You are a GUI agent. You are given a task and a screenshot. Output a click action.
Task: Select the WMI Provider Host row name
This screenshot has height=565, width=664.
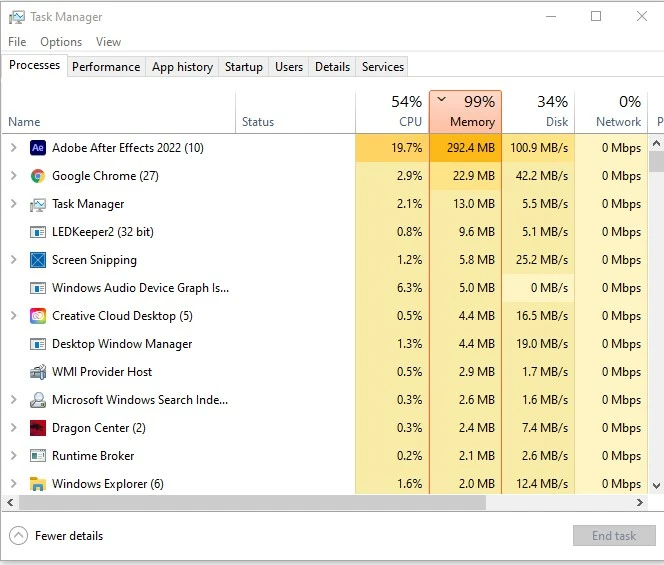tap(102, 372)
